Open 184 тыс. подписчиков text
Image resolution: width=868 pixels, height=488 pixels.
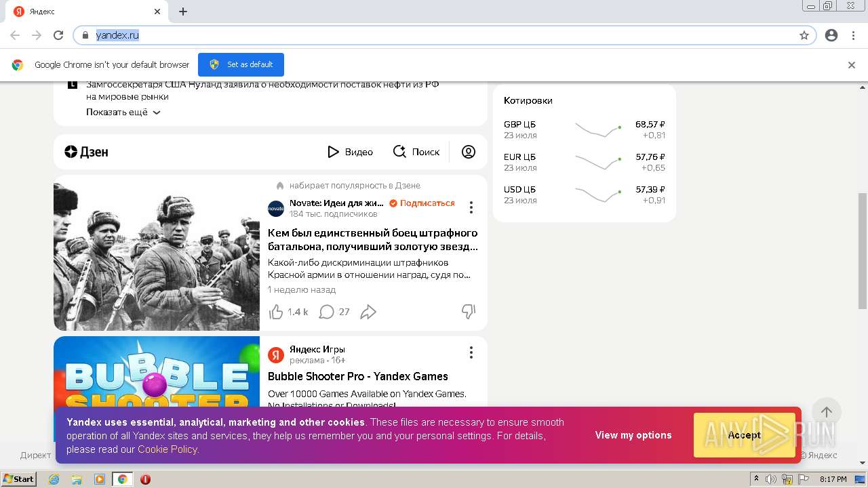(333, 214)
